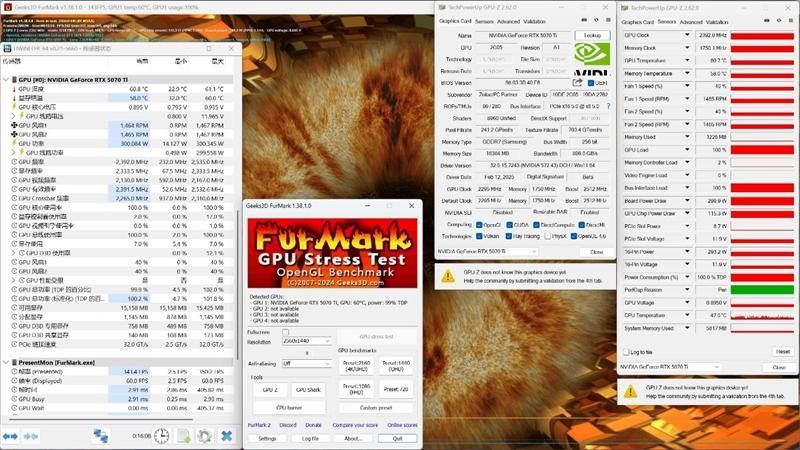
Task: Click NVIDIA logo in GPU-Z Graphics Card window
Action: (592, 58)
